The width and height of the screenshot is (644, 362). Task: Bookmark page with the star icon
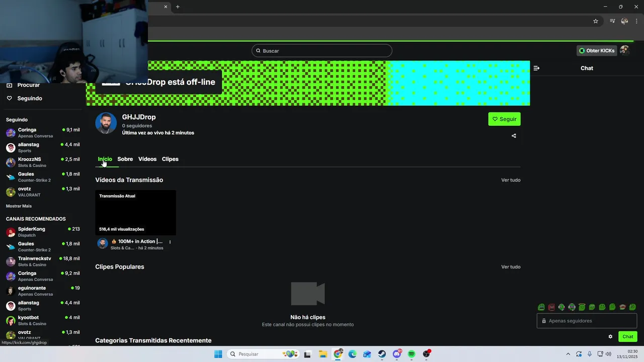tap(596, 21)
